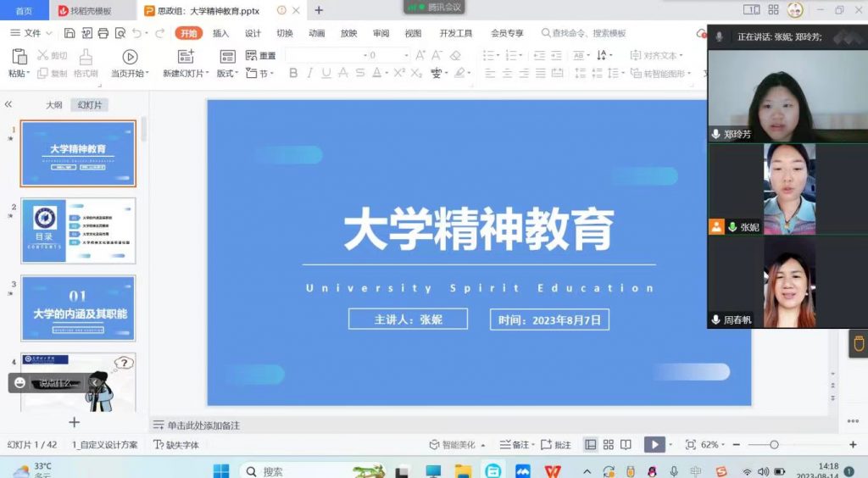This screenshot has height=478, width=868.
Task: Click the New Slide icon
Action: [x=186, y=57]
